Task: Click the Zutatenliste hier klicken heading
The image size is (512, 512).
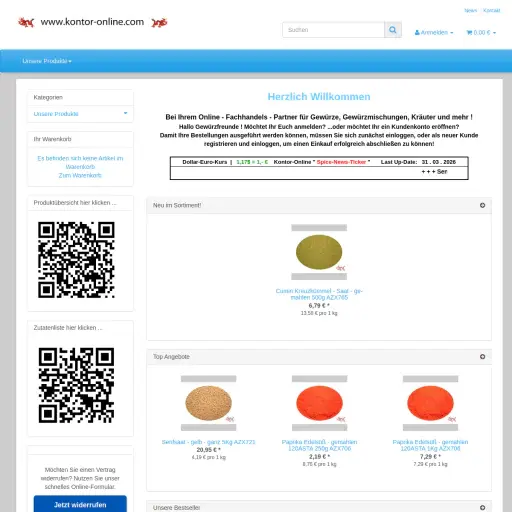Action: (x=68, y=328)
